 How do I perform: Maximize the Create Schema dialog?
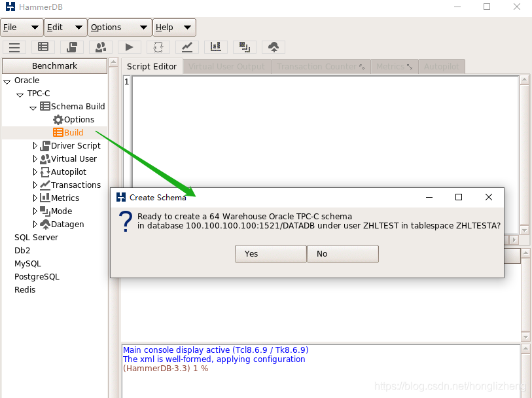[x=459, y=197]
